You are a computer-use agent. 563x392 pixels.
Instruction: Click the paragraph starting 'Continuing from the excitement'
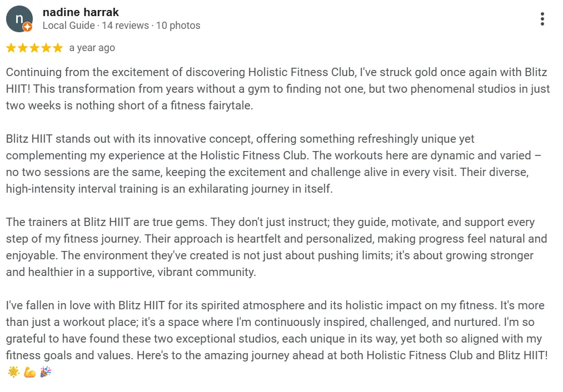(x=277, y=89)
